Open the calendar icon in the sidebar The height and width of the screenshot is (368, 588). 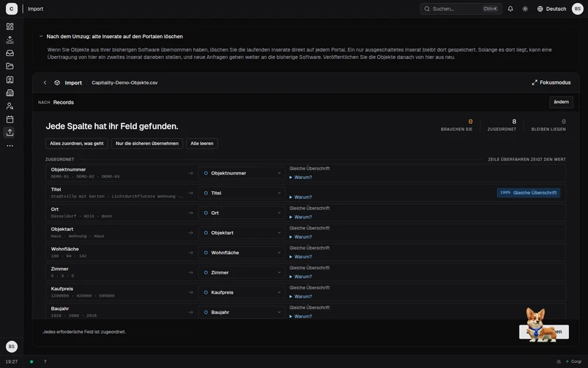[10, 119]
